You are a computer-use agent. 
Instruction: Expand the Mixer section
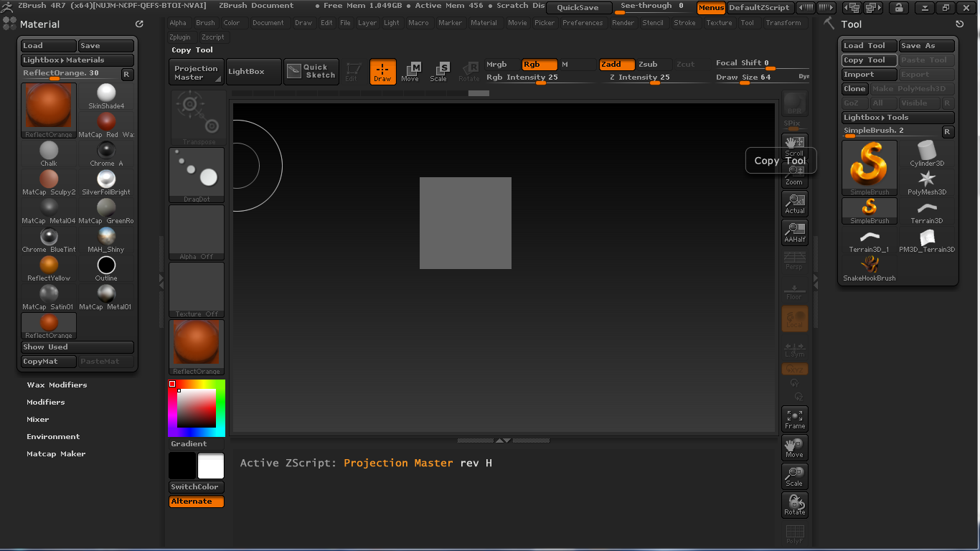coord(38,420)
